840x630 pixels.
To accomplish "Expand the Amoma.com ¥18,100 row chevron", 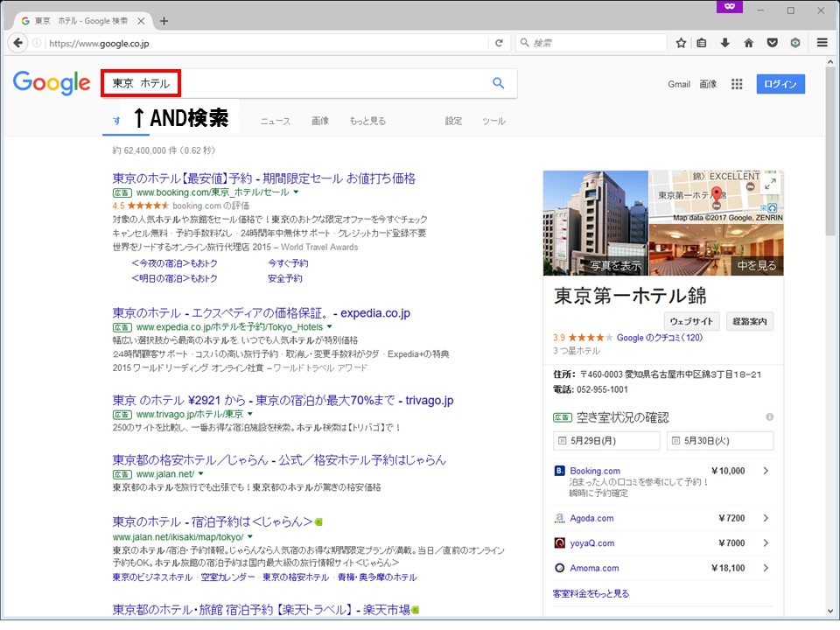I will click(x=766, y=568).
